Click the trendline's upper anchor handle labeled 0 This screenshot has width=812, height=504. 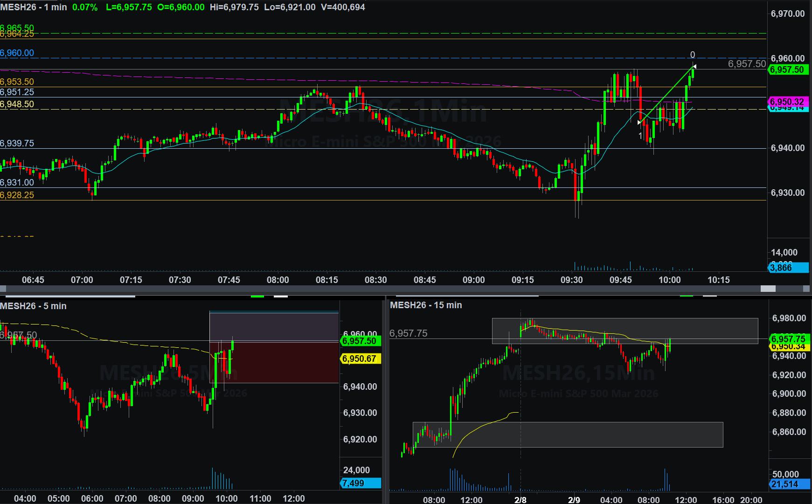(694, 67)
